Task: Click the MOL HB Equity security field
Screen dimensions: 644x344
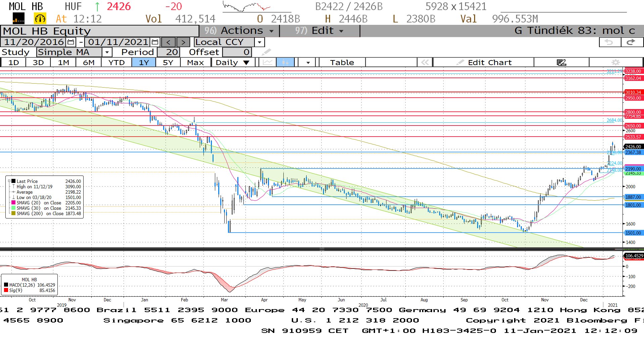Action: (x=100, y=31)
